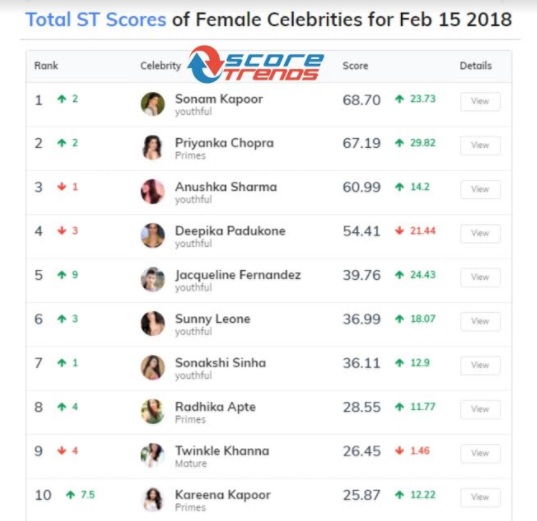Select Twinkle Khanna's profile picture
The width and height of the screenshot is (537, 521).
[153, 455]
